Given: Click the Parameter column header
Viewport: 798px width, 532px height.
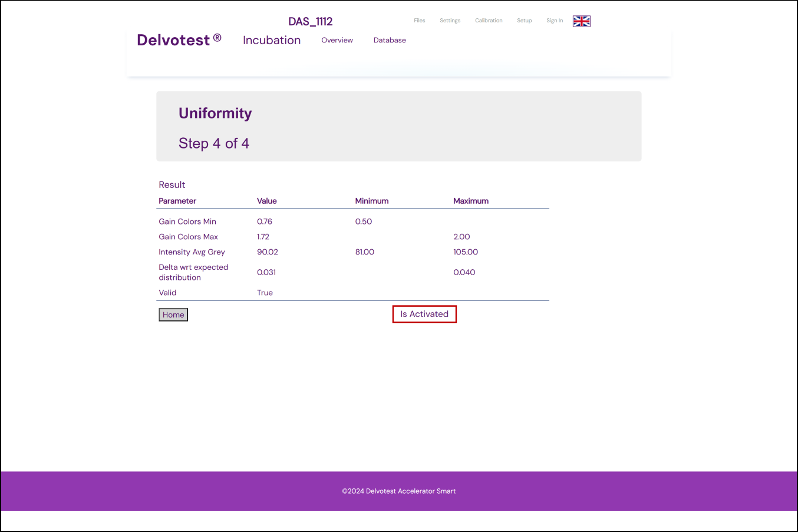Looking at the screenshot, I should [177, 201].
